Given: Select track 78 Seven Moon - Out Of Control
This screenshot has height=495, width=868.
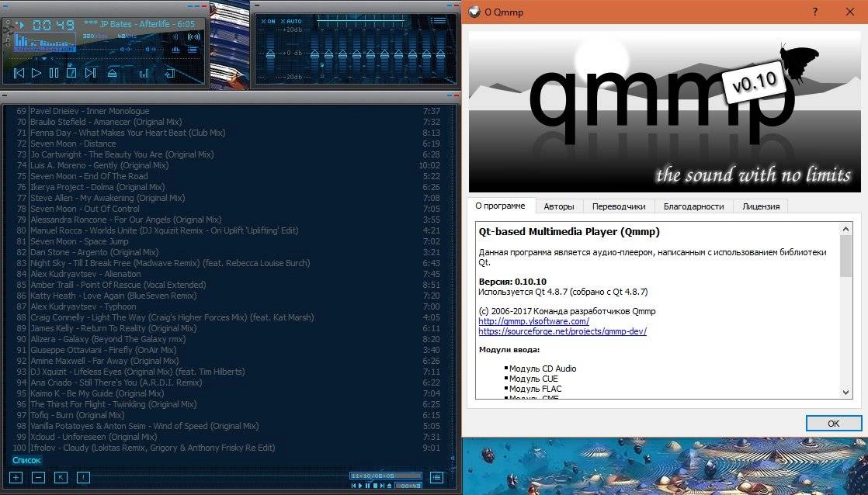Looking at the screenshot, I should (x=227, y=209).
